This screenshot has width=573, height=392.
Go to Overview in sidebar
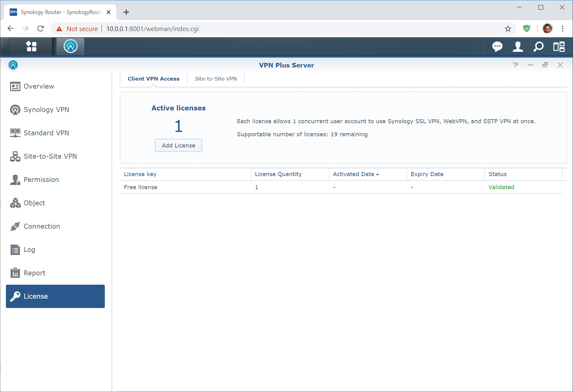tap(55, 86)
